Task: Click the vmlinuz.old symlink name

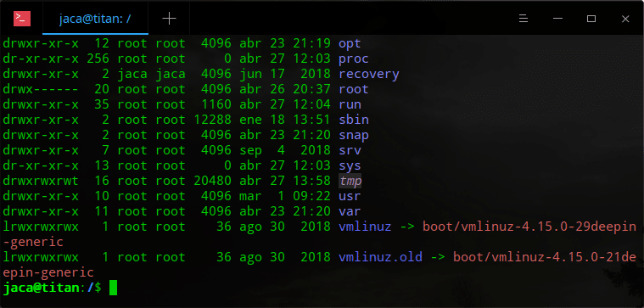Action: (380, 257)
